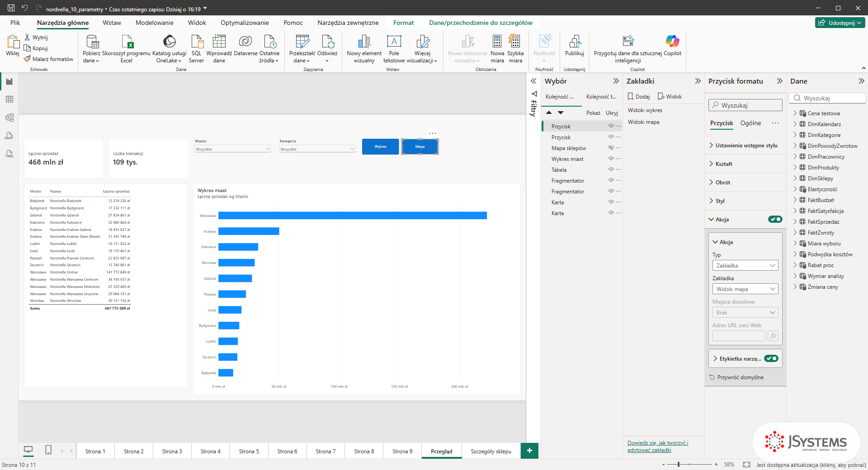Switch to mobile layout icon at bottom
Image resolution: width=868 pixels, height=470 pixels.
point(48,450)
